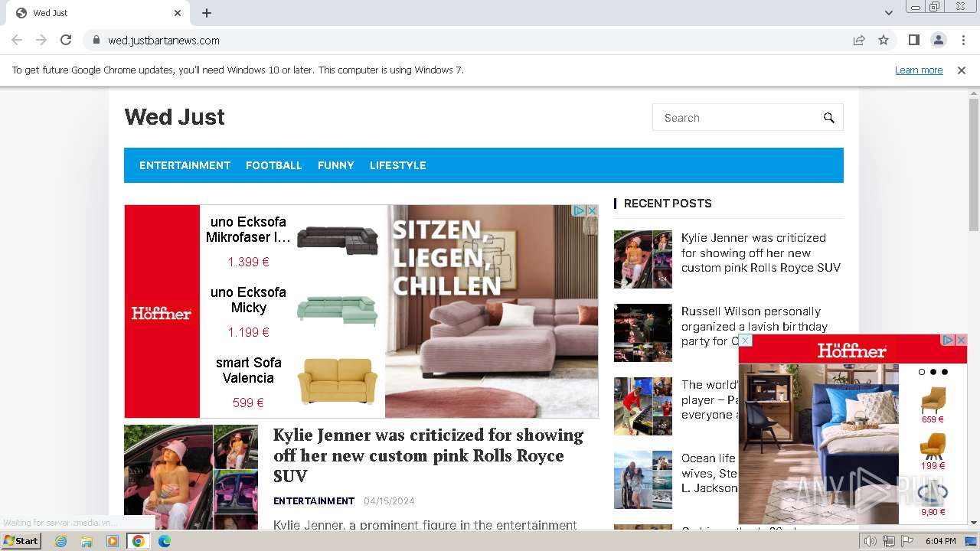This screenshot has width=980, height=551.
Task: Open Chrome three-dot menu
Action: tap(963, 40)
